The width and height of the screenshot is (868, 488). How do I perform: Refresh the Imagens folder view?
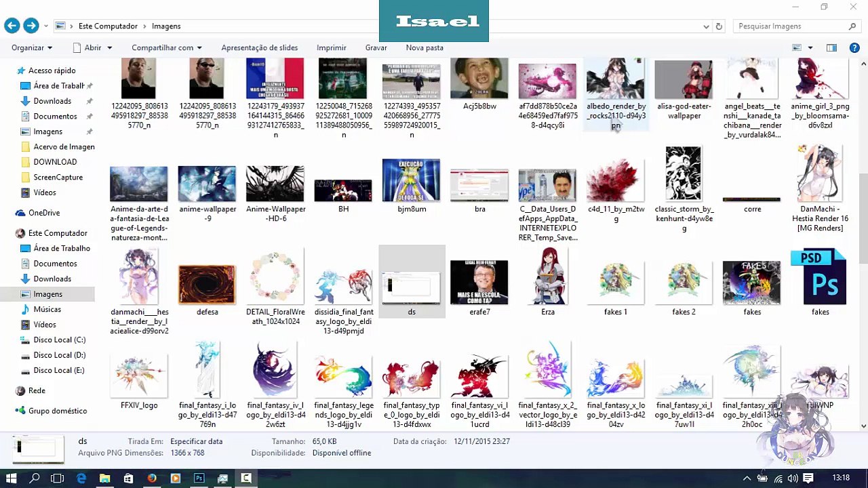719,26
